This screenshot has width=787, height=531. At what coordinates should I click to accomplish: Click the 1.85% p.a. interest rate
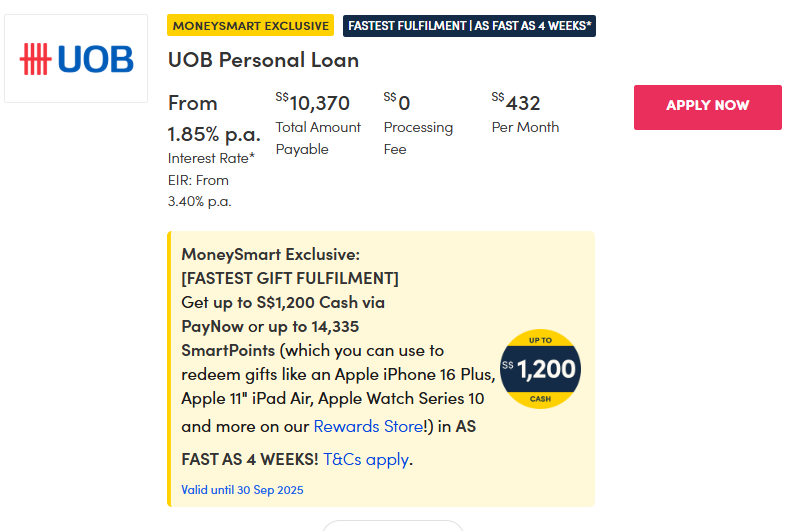[214, 134]
